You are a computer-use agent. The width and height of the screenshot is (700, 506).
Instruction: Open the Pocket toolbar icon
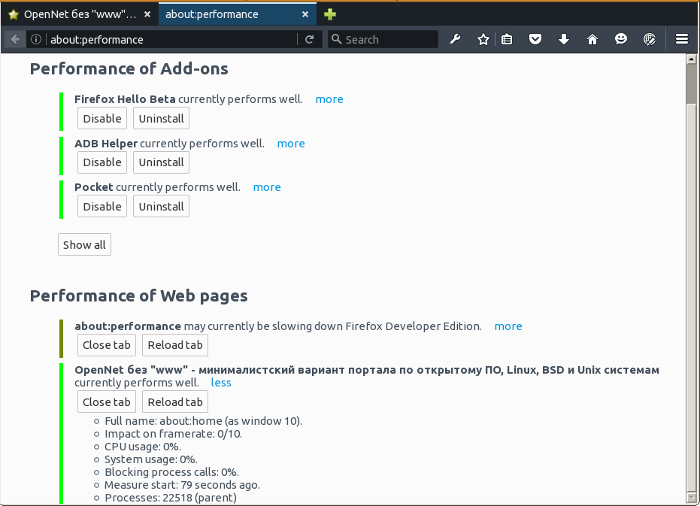535,39
